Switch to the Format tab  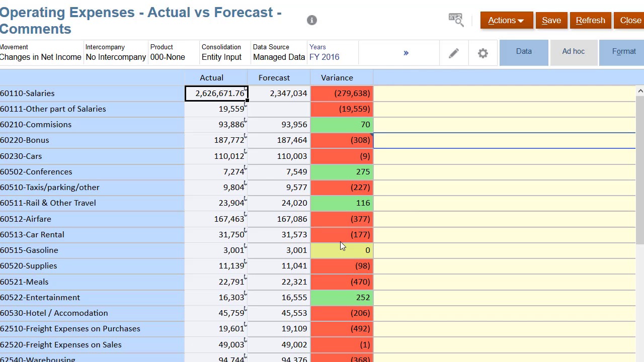click(x=623, y=52)
